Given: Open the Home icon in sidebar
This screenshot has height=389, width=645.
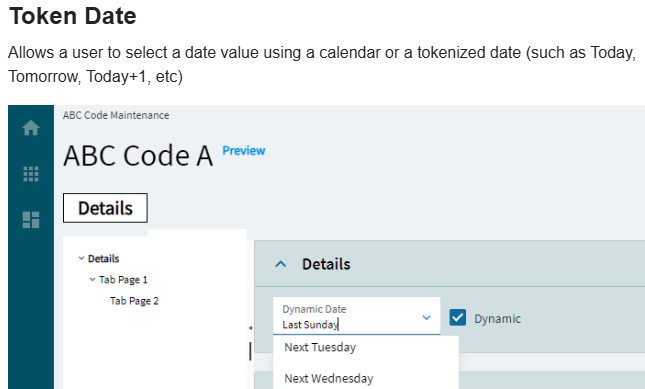Looking at the screenshot, I should coord(31,128).
